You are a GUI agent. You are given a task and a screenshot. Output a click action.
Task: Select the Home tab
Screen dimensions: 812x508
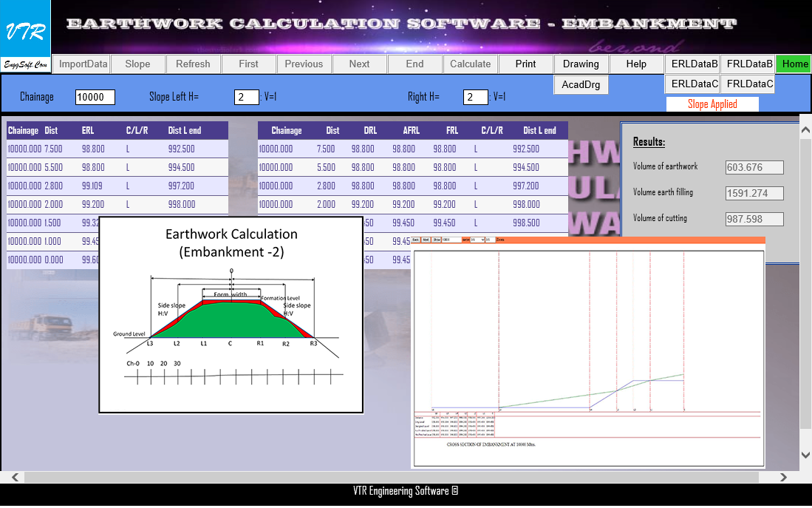(794, 64)
